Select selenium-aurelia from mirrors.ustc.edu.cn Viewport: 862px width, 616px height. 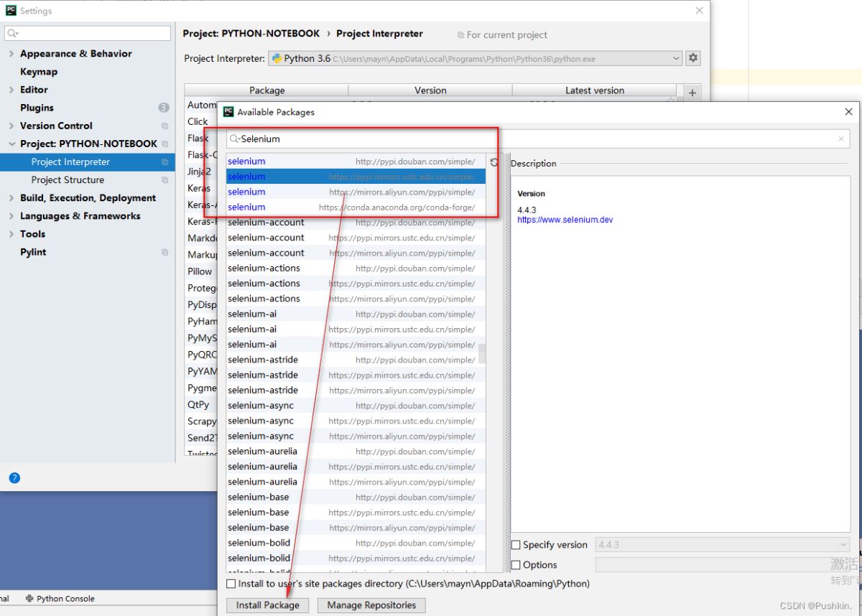[356, 467]
